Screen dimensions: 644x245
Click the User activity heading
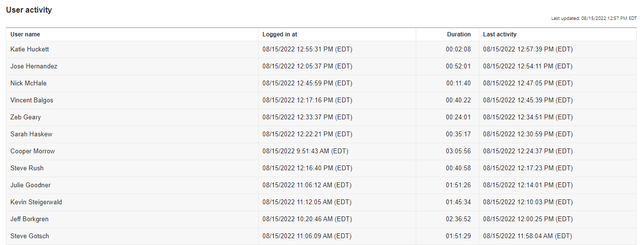tap(29, 10)
